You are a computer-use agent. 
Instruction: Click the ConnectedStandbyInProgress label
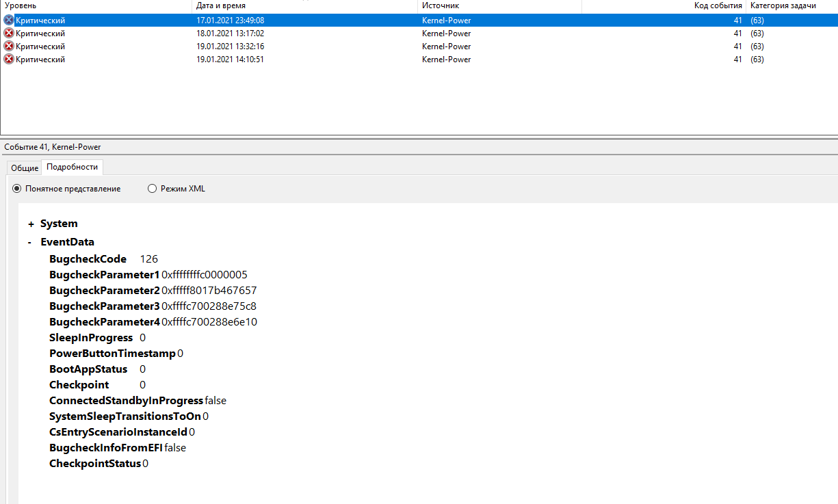tap(126, 401)
